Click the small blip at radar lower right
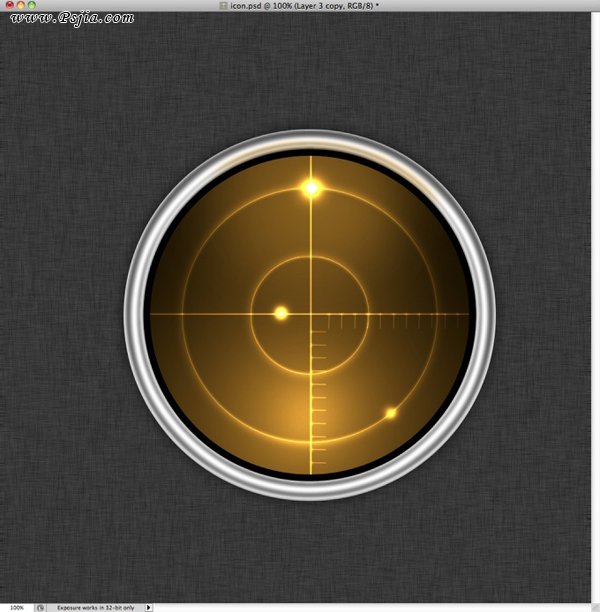 point(391,413)
